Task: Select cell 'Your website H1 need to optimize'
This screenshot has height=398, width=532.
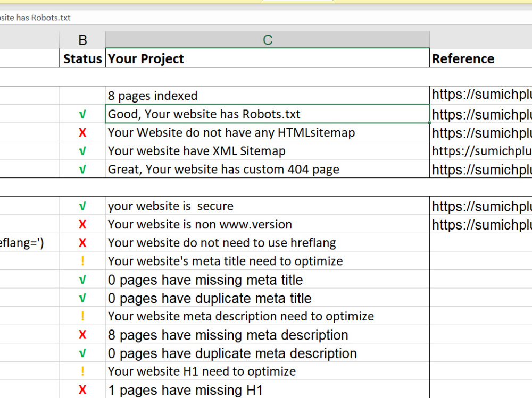Action: (268, 371)
